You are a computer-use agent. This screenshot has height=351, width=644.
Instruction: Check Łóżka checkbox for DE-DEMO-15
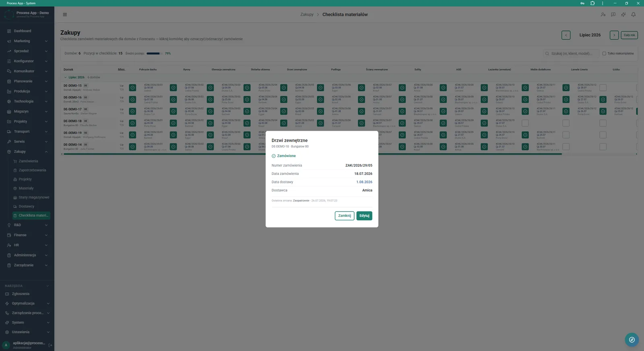click(603, 88)
